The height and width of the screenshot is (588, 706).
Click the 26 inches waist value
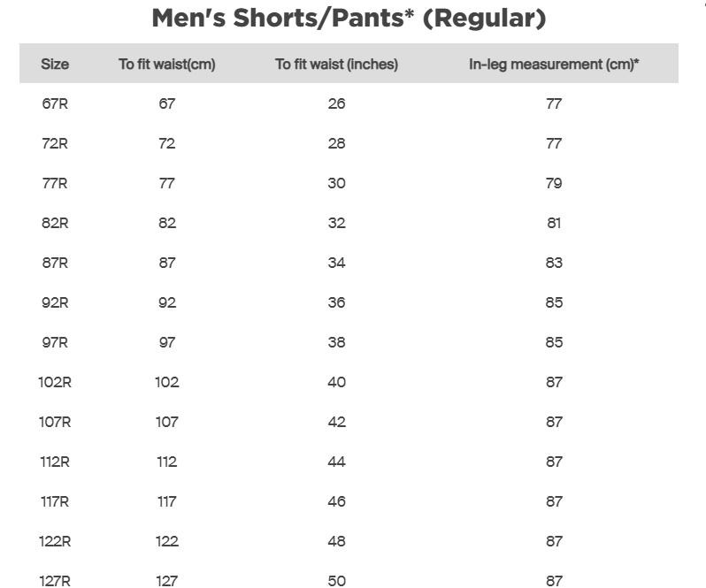336,103
